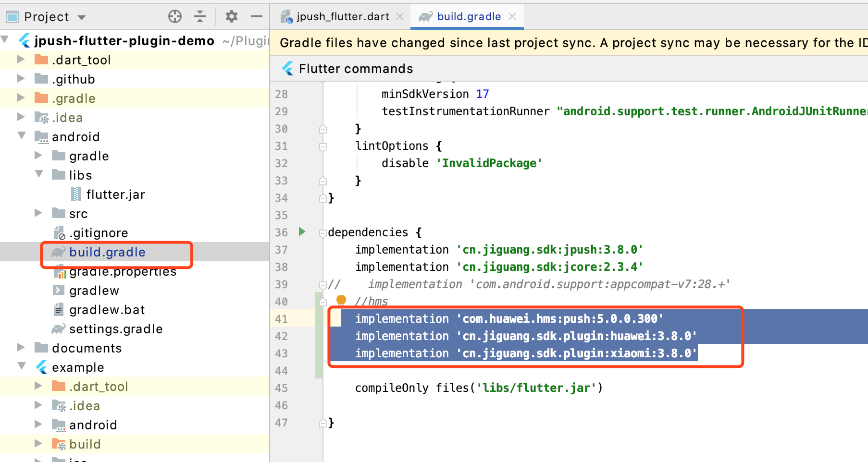Click the fold end marker on line 34
This screenshot has width=868, height=462.
click(323, 198)
